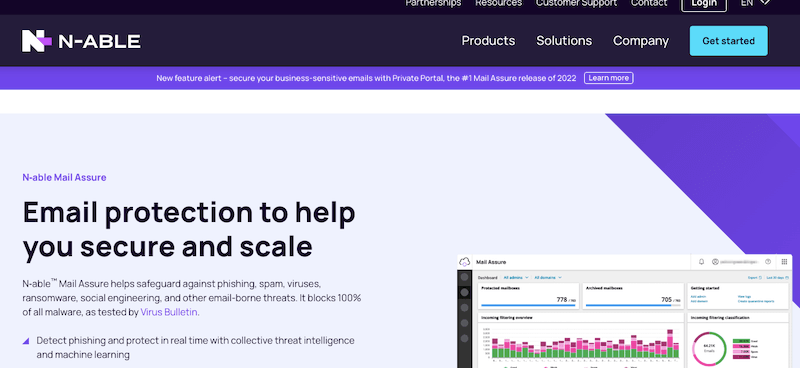Click the purple triangle bullet beside Detect phishing
Viewport: 800px width, 368px height.
26,341
